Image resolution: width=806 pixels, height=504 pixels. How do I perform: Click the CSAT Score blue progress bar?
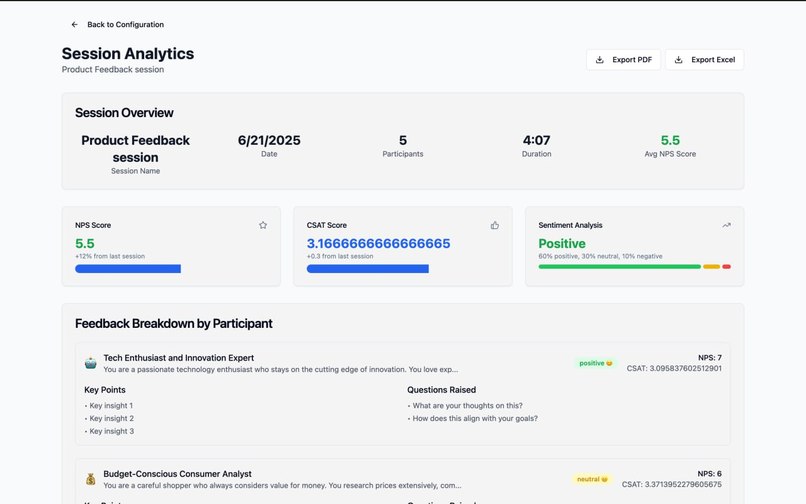click(368, 268)
